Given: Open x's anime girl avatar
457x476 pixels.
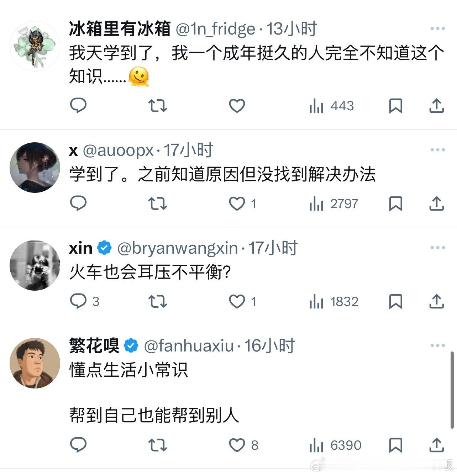Looking at the screenshot, I should (x=35, y=168).
